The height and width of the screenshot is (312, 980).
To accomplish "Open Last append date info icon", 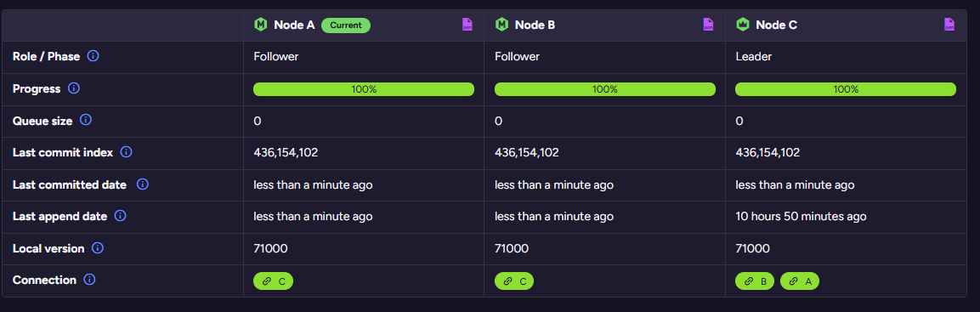I will coord(121,216).
